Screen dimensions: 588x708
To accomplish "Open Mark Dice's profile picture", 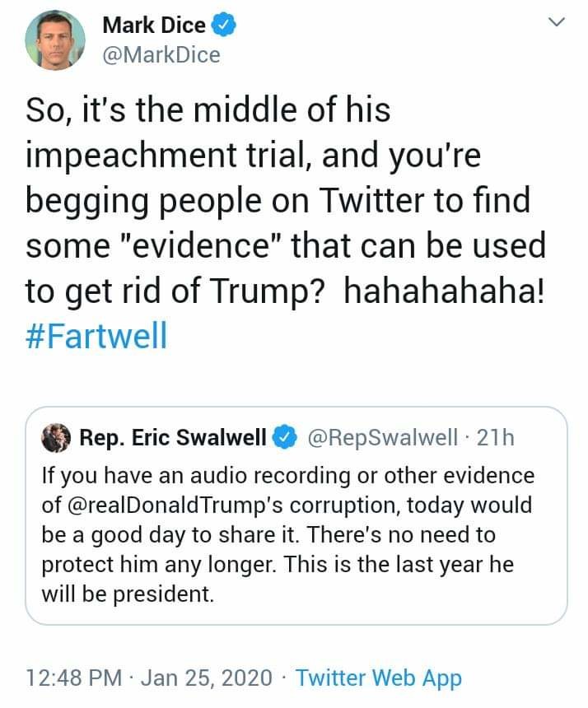I will click(x=55, y=40).
